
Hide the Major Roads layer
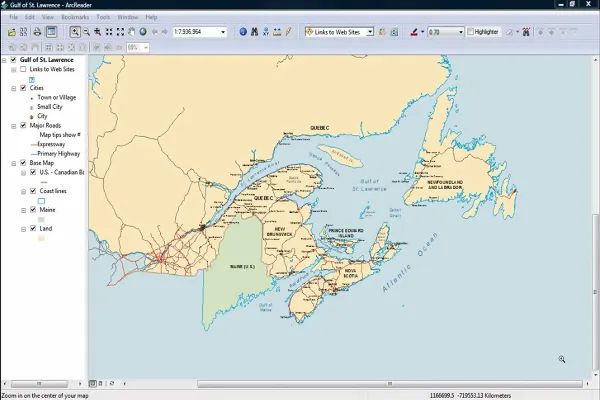tap(23, 126)
